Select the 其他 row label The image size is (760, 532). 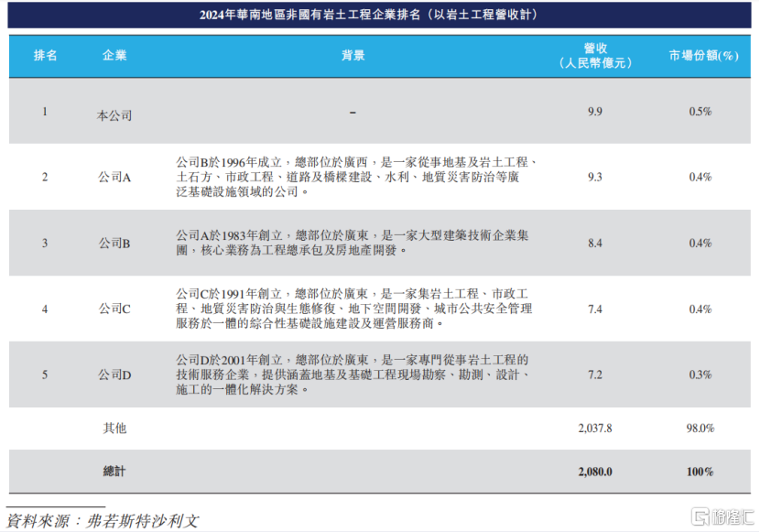[114, 428]
